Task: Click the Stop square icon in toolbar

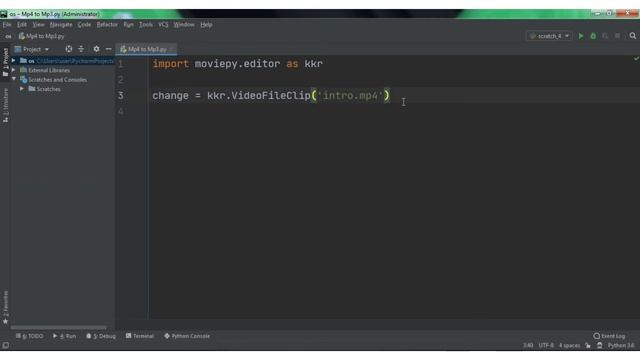Action: pos(618,36)
